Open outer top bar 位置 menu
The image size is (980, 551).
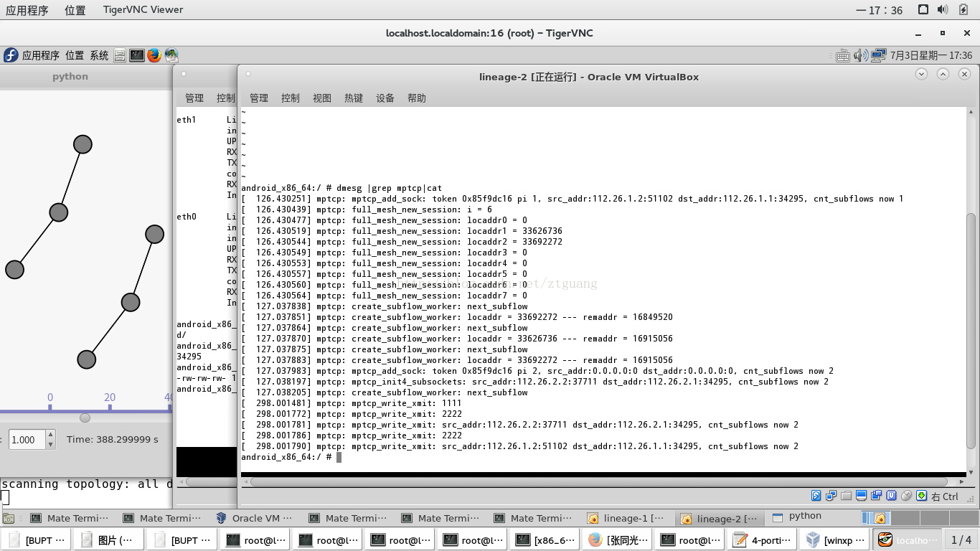[75, 10]
